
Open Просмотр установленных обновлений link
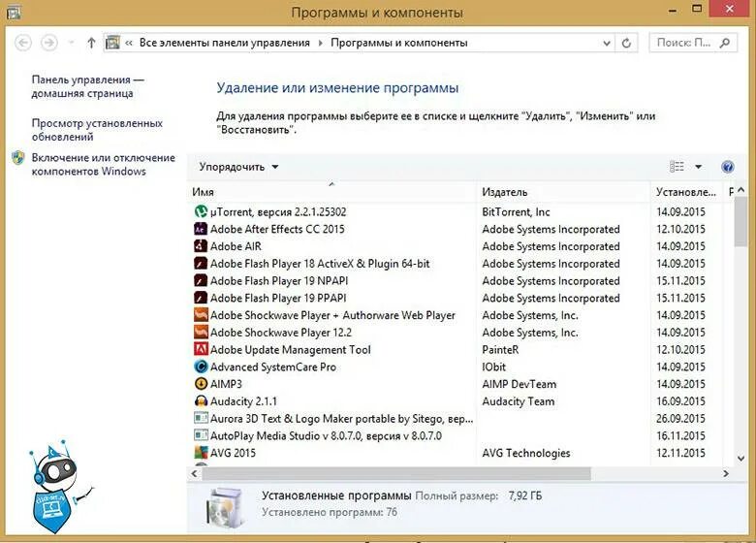[97, 130]
